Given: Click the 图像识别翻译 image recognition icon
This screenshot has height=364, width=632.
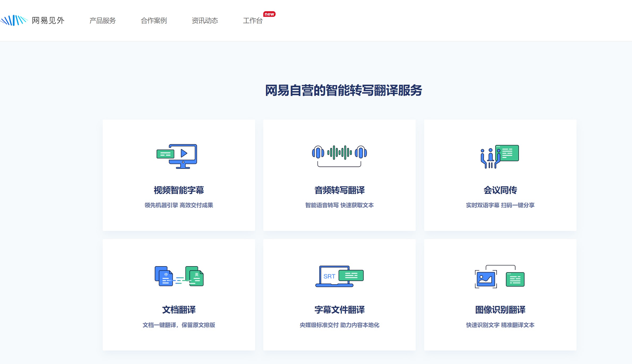Looking at the screenshot, I should point(500,276).
